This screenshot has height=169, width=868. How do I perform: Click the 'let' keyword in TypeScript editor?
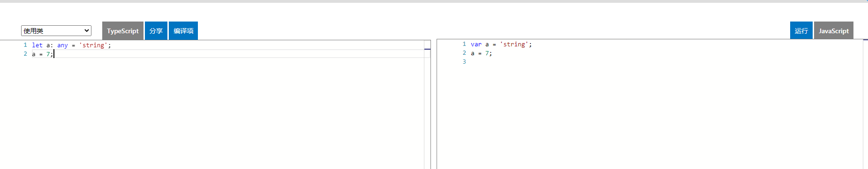click(37, 45)
